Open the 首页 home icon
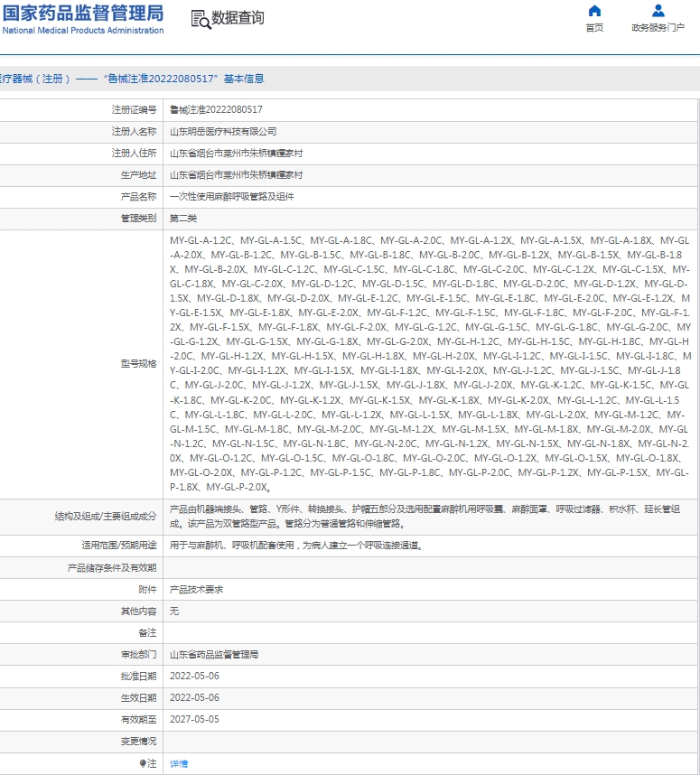 pos(594,11)
